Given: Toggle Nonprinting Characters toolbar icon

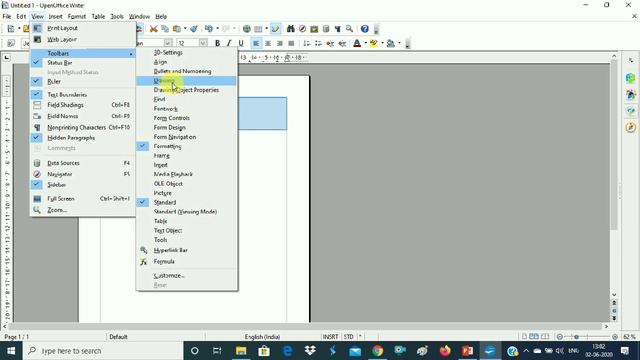Looking at the screenshot, I should tap(338, 29).
